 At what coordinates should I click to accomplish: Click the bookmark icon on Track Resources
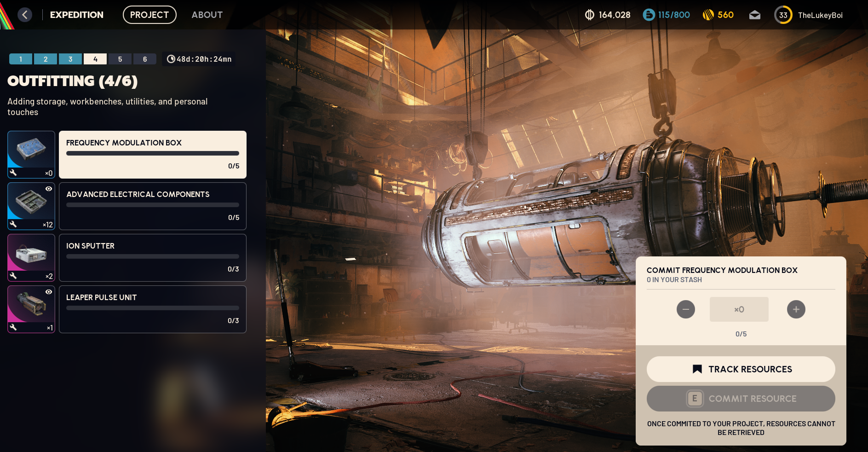click(697, 369)
